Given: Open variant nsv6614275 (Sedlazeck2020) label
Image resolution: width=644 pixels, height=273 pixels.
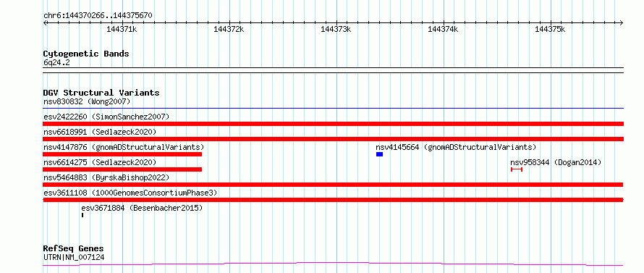Looking at the screenshot, I should (100, 162).
